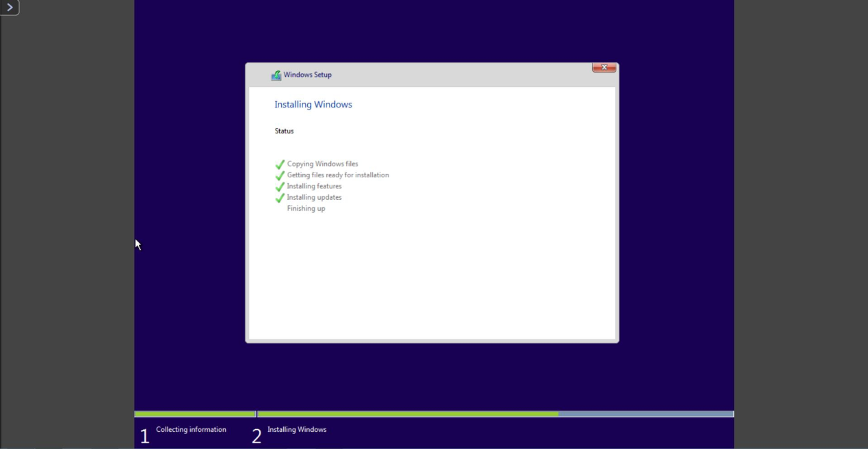
Task: Click Installing Windows label in bottom bar
Action: pos(297,430)
